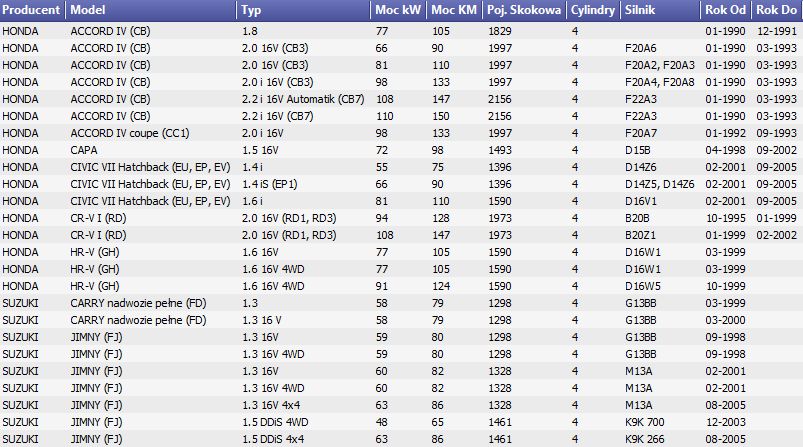The width and height of the screenshot is (803, 447).
Task: Click type cell 1.3 16 V of CARRY
Action: pos(261,320)
